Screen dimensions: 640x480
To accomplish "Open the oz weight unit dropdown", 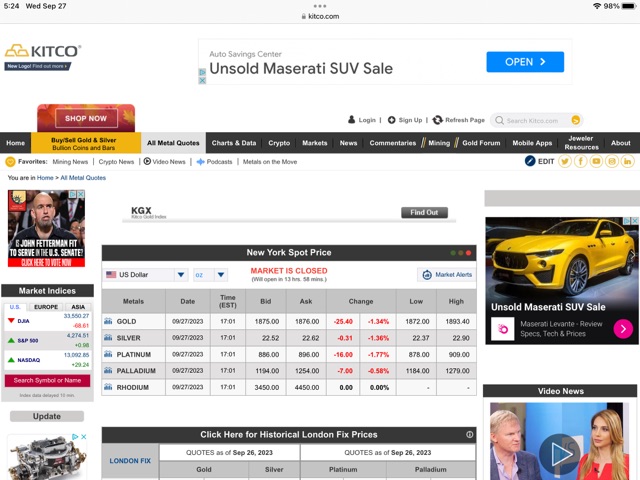I will point(210,275).
